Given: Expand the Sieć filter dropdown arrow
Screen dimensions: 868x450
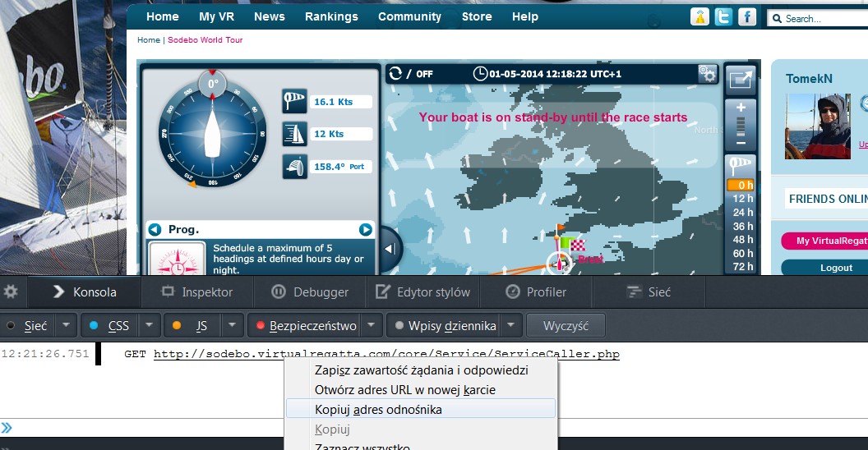Looking at the screenshot, I should coord(66,326).
